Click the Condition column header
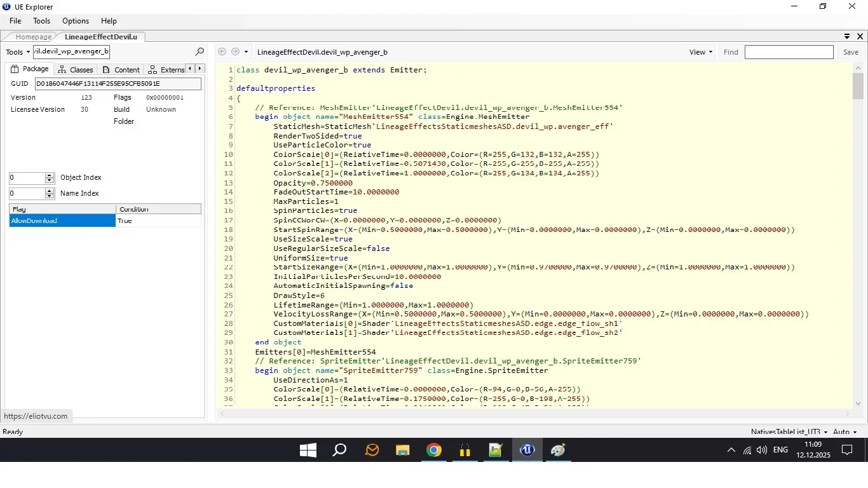Image resolution: width=868 pixels, height=488 pixels. click(x=159, y=209)
